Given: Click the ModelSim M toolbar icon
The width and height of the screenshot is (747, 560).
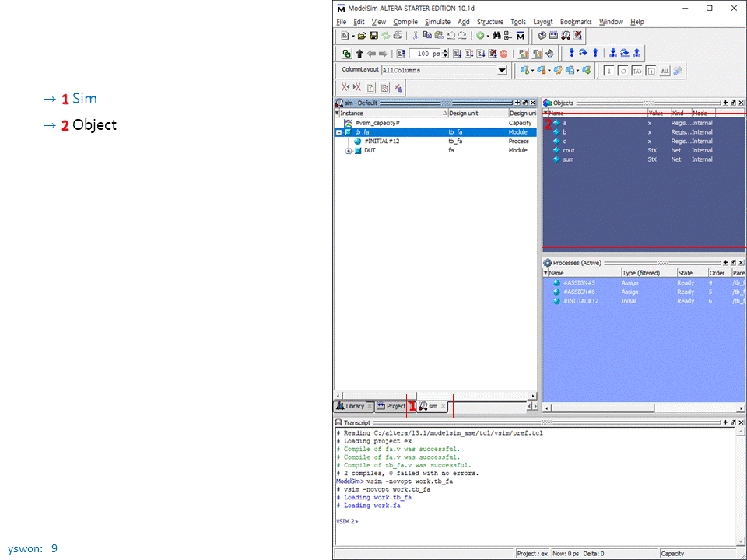Looking at the screenshot, I should click(521, 36).
